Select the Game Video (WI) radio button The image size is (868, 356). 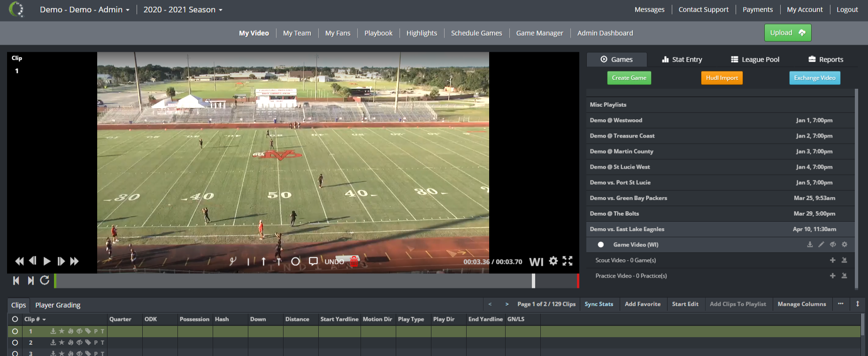pos(600,245)
